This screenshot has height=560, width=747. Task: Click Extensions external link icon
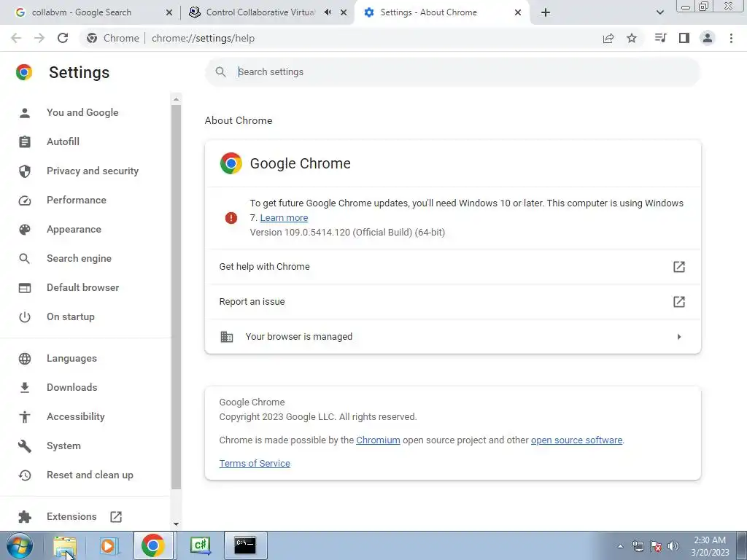[116, 517]
